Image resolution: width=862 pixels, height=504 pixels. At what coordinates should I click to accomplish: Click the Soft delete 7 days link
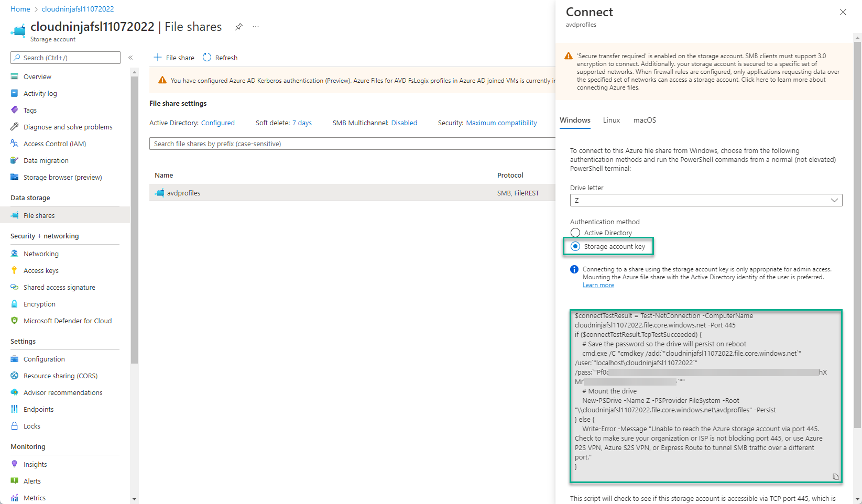tap(302, 123)
